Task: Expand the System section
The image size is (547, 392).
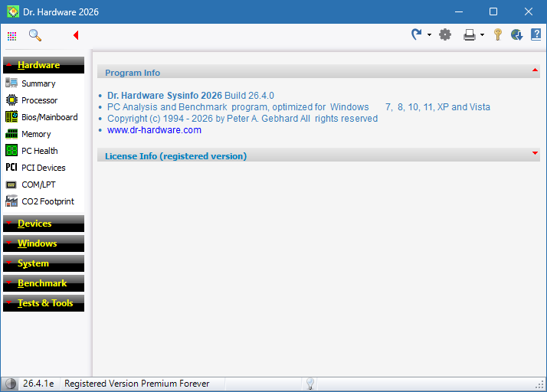Action: click(44, 263)
